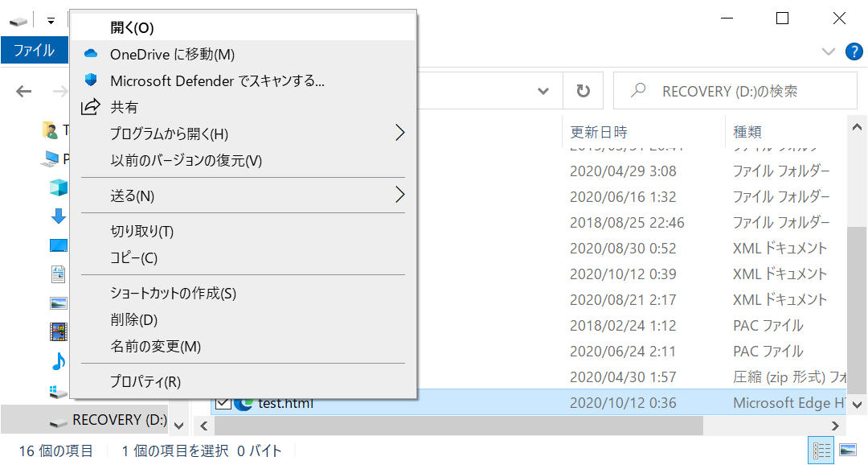This screenshot has width=868, height=465.
Task: Click file list scroll down arrow
Action: [857, 405]
